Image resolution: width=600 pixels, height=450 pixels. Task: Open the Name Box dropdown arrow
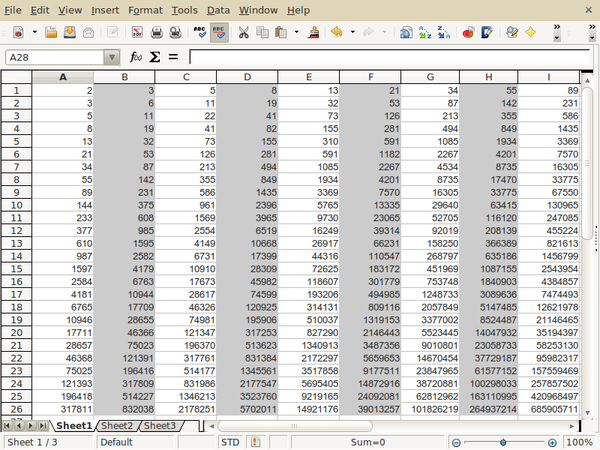pyautogui.click(x=112, y=57)
